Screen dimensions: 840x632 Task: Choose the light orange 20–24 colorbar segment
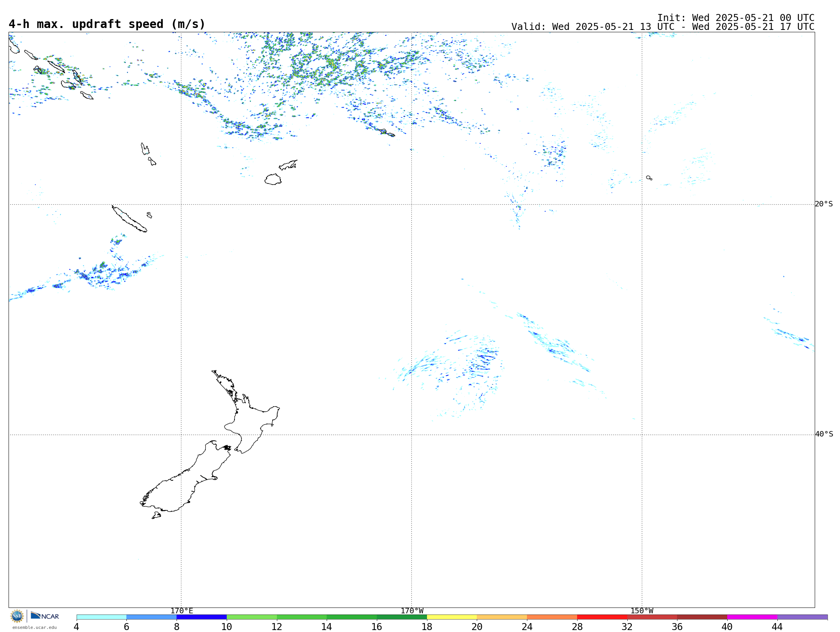tap(502, 617)
